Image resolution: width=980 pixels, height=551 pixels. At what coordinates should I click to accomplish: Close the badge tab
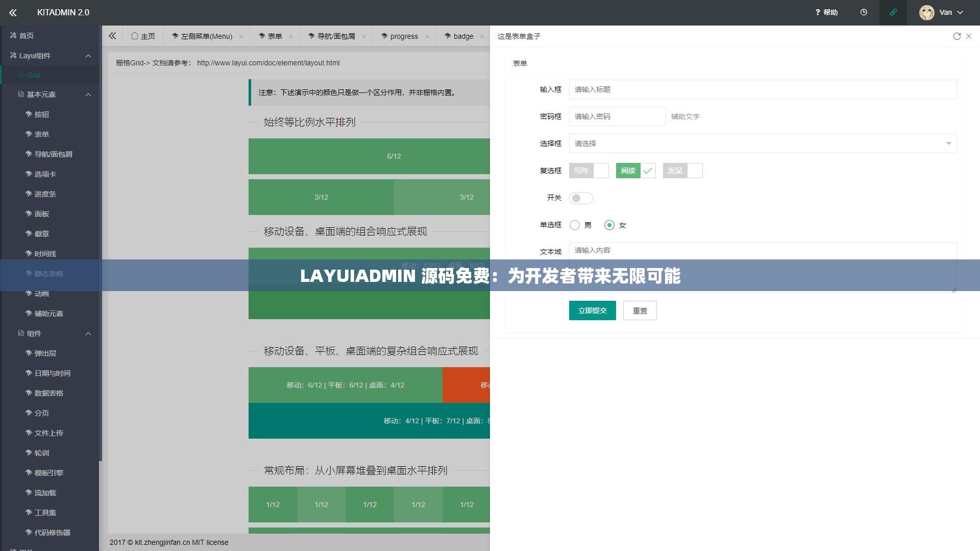[x=482, y=36]
